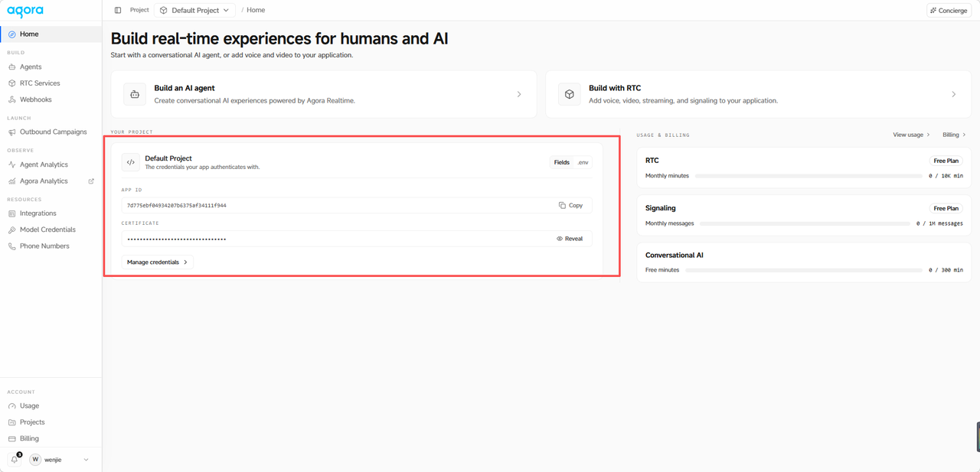The width and height of the screenshot is (980, 472).
Task: Click the Integrations sidebar icon
Action: click(12, 213)
